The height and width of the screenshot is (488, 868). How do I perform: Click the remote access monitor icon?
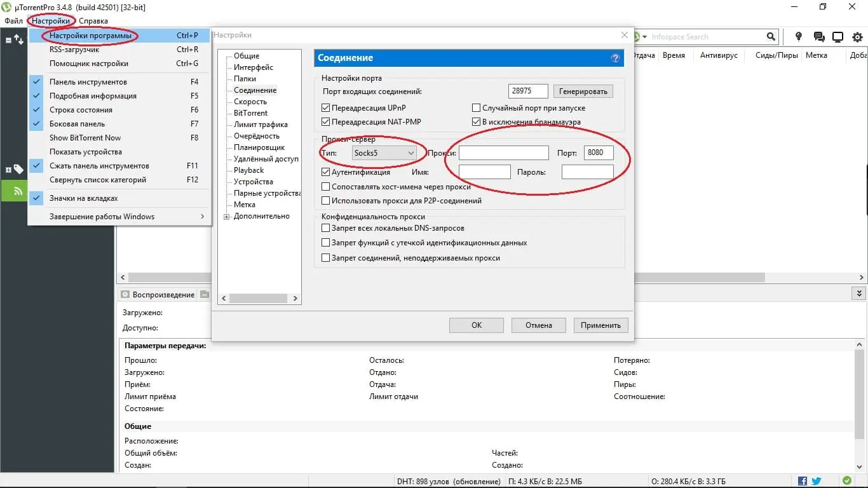(837, 36)
